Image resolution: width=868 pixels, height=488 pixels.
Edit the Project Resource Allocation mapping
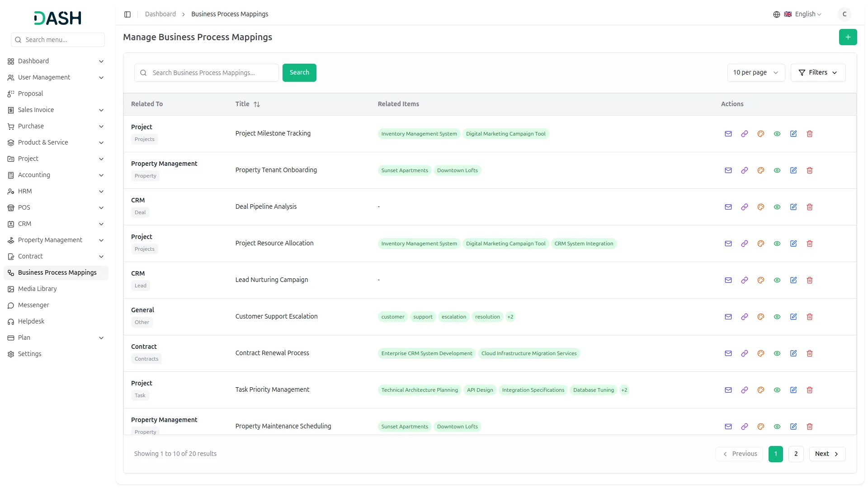[x=793, y=244]
